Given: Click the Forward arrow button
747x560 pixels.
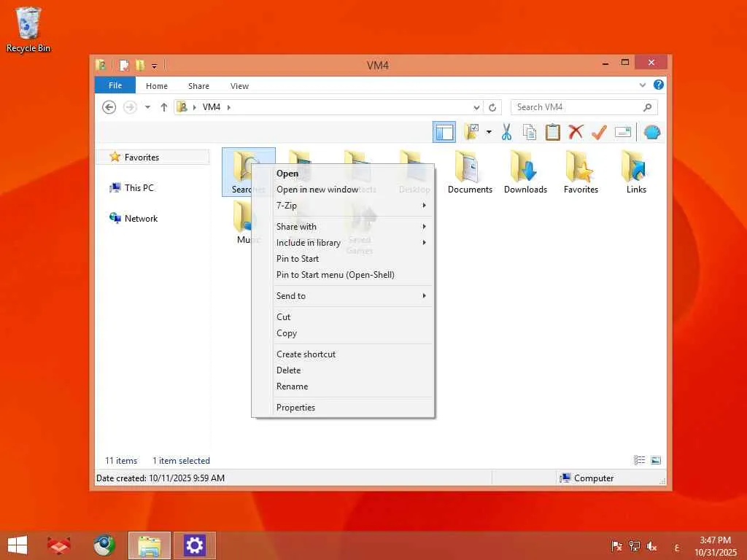Looking at the screenshot, I should tap(130, 107).
